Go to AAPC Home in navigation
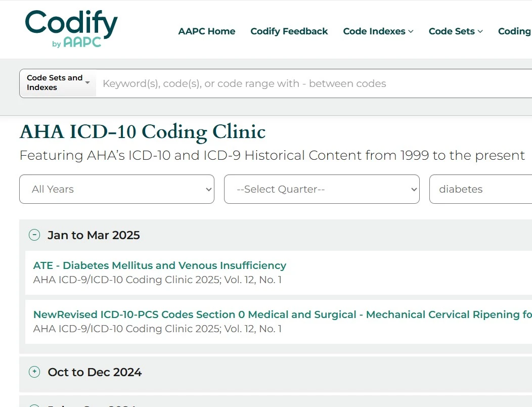The image size is (532, 407). pos(207,31)
